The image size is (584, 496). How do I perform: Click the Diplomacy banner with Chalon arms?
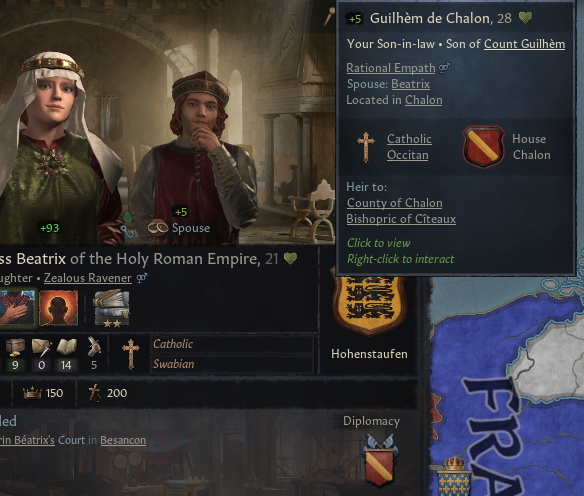pyautogui.click(x=379, y=461)
